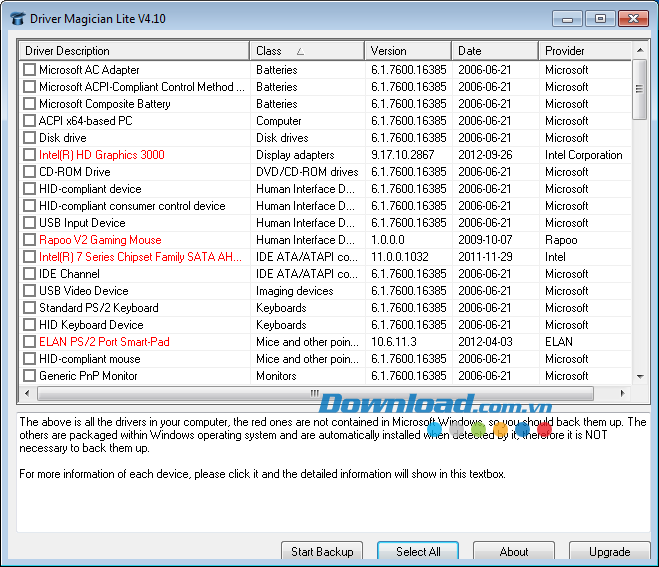Check the Rapoo V2 Gaming Mouse checkbox
The width and height of the screenshot is (659, 567).
29,240
